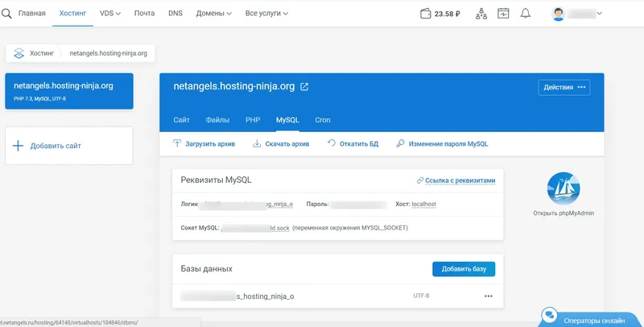This screenshot has height=327, width=644.
Task: Open site in new tab icon
Action: pos(304,87)
